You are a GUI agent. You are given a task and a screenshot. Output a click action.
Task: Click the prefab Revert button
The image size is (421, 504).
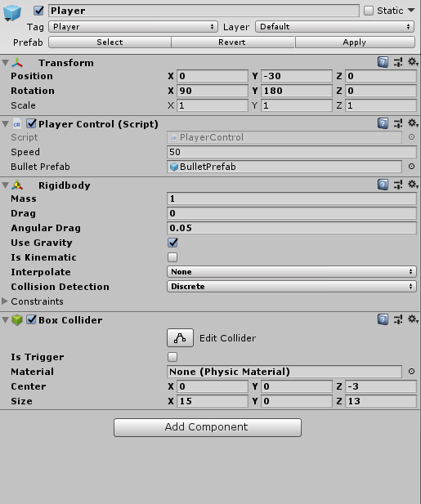click(x=233, y=42)
